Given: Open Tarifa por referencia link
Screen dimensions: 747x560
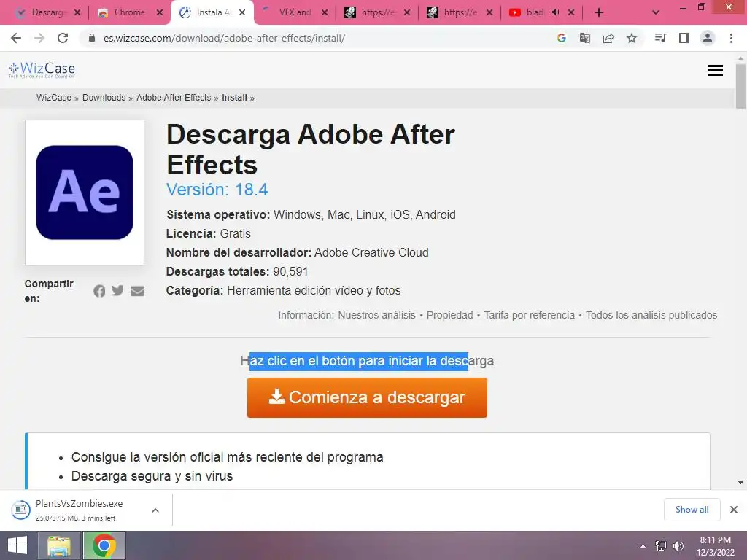Looking at the screenshot, I should (530, 315).
